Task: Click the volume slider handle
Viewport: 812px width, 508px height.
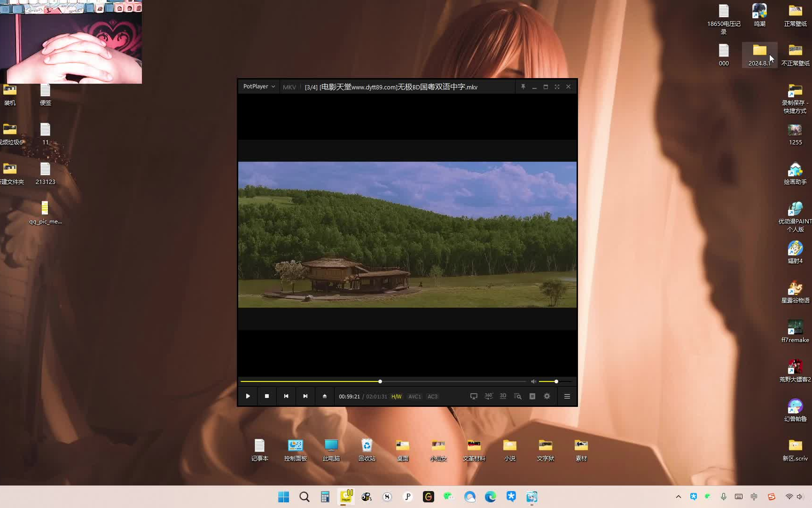Action: pos(556,381)
